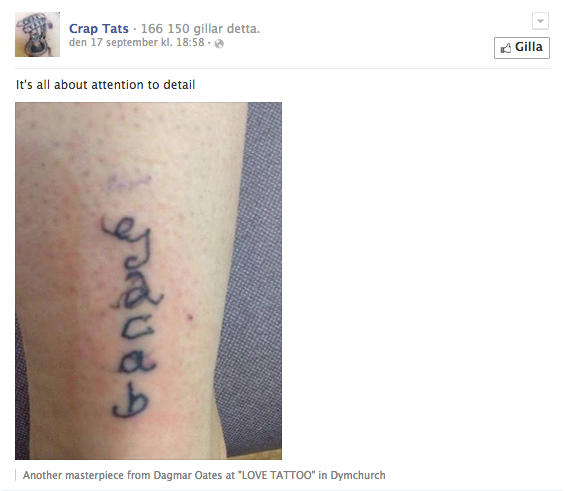The width and height of the screenshot is (566, 491).
Task: Like the page with the Gilla button
Action: (x=522, y=48)
